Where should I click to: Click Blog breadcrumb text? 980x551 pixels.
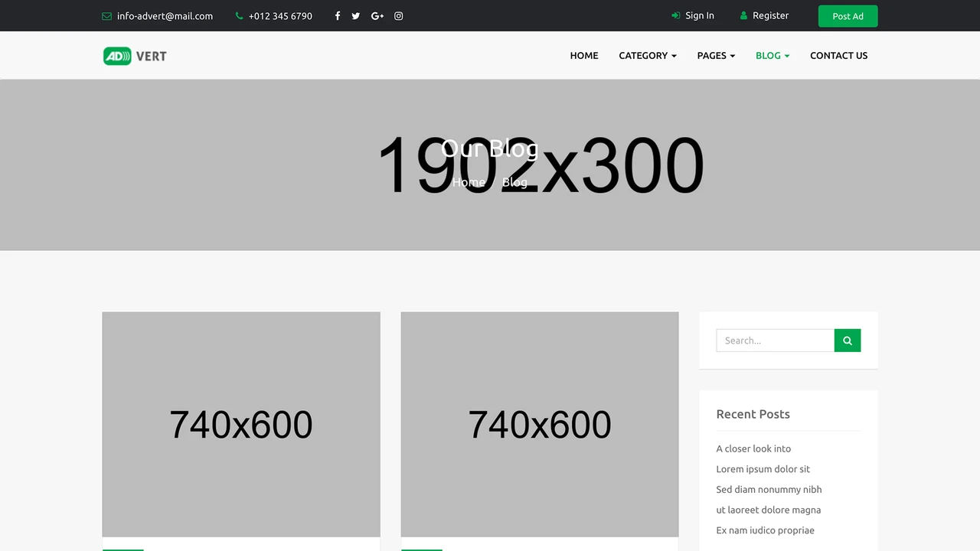pyautogui.click(x=514, y=182)
